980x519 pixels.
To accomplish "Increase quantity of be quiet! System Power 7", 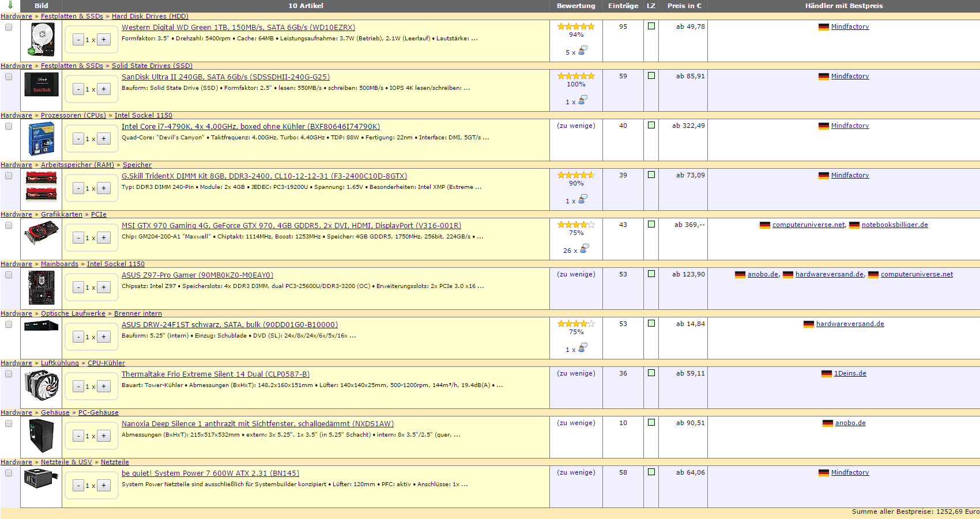I will tap(104, 486).
